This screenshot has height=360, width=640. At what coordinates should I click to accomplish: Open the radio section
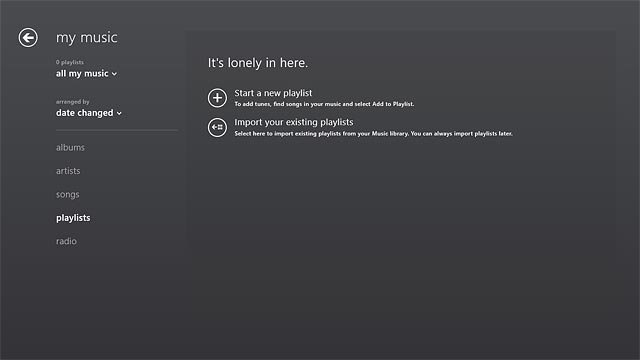point(66,241)
